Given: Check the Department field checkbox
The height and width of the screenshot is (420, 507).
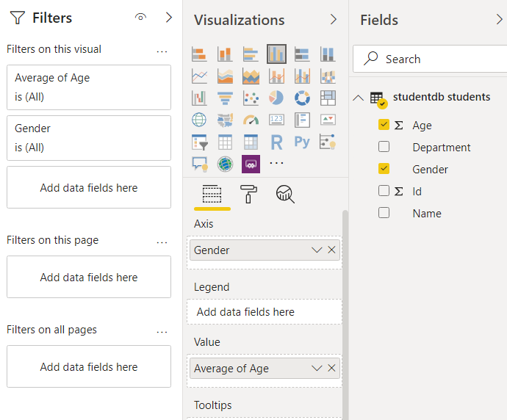Looking at the screenshot, I should pyautogui.click(x=384, y=147).
